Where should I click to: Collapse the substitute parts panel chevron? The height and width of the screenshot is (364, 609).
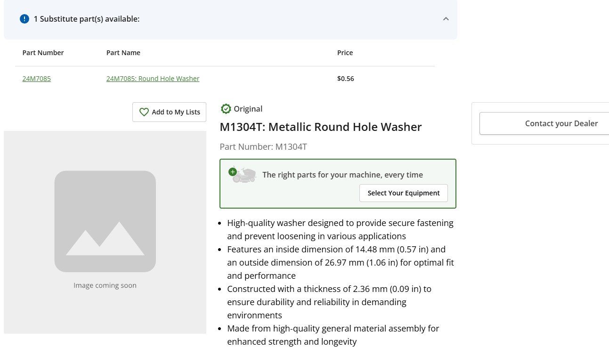click(446, 19)
